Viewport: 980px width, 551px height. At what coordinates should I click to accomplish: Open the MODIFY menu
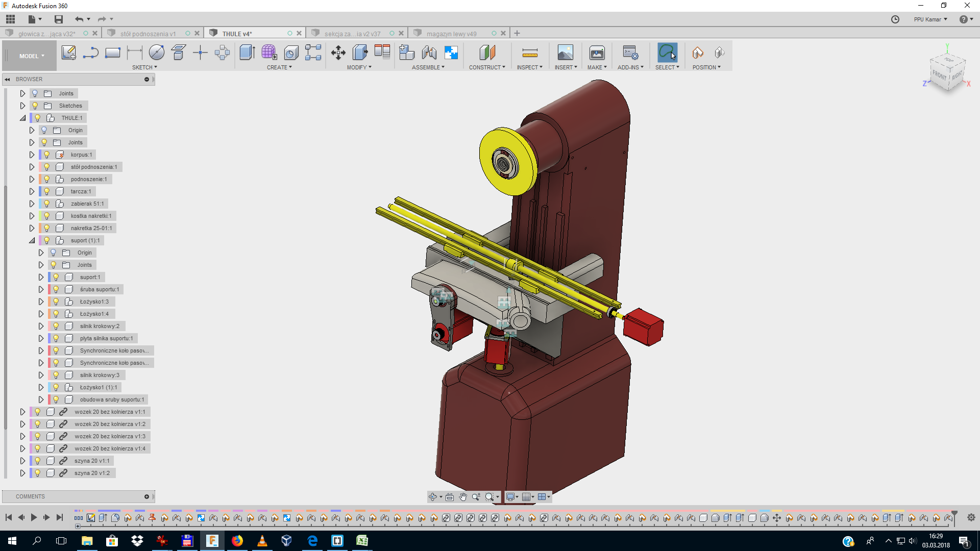359,67
